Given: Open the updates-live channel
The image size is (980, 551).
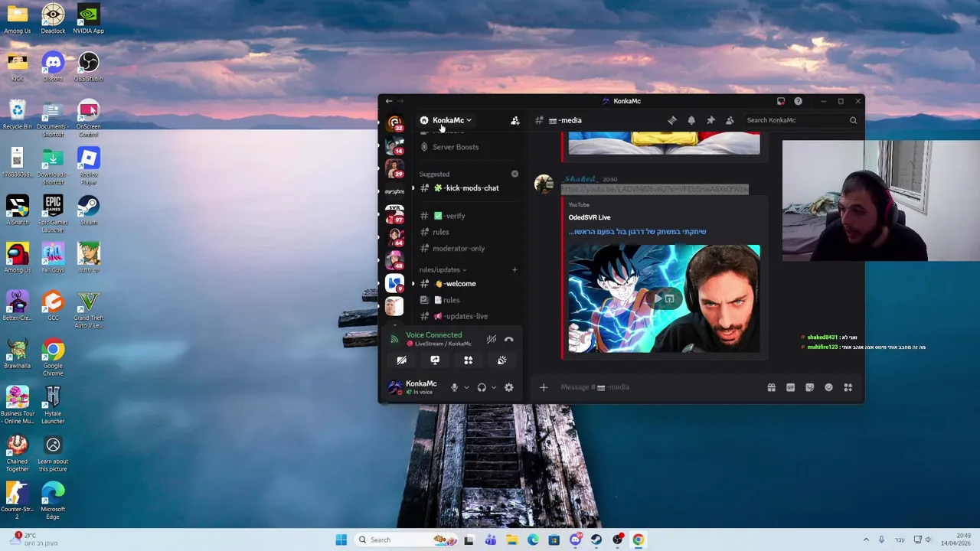Looking at the screenshot, I should (465, 316).
